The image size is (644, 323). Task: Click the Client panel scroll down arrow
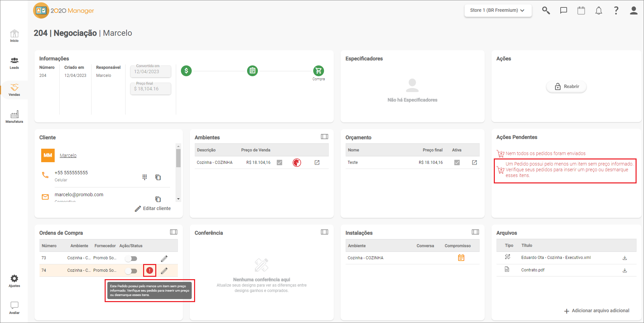coord(178,199)
